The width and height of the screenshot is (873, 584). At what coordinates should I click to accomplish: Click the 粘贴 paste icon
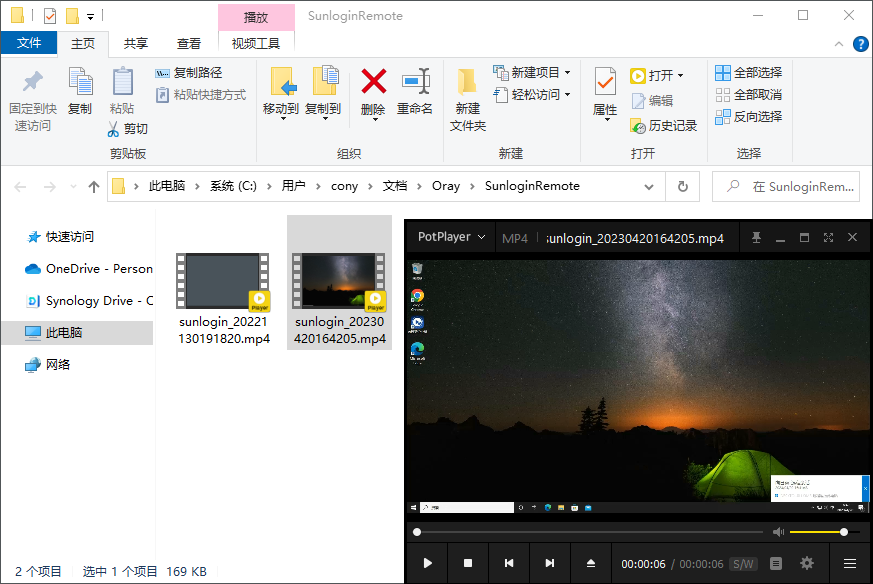pos(122,91)
